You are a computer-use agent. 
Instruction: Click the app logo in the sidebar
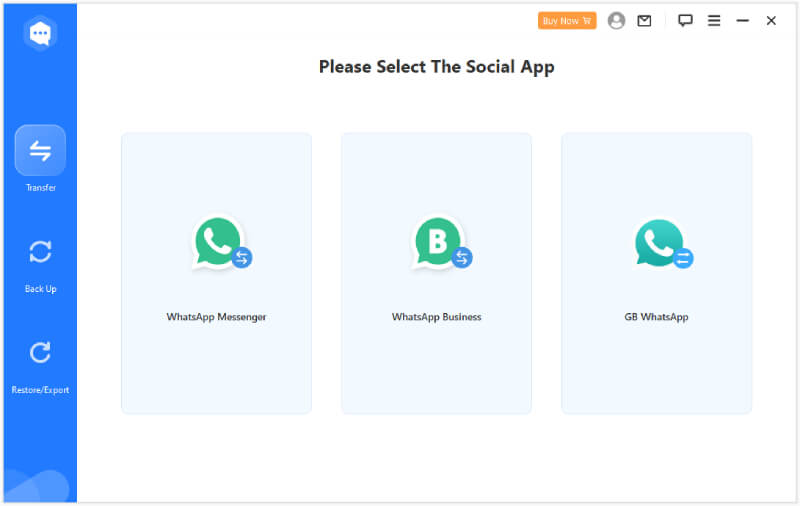[40, 34]
